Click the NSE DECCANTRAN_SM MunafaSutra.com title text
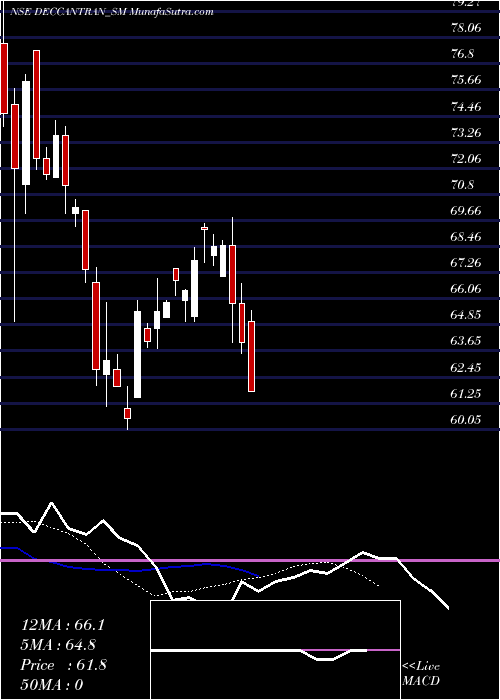This screenshot has width=500, height=700. [112, 12]
